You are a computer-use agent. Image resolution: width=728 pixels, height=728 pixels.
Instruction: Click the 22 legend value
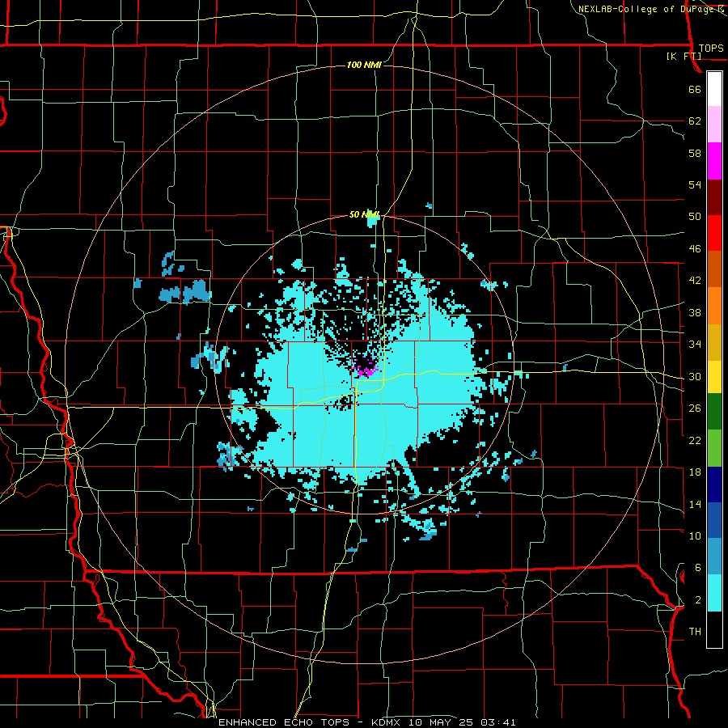[x=695, y=440]
